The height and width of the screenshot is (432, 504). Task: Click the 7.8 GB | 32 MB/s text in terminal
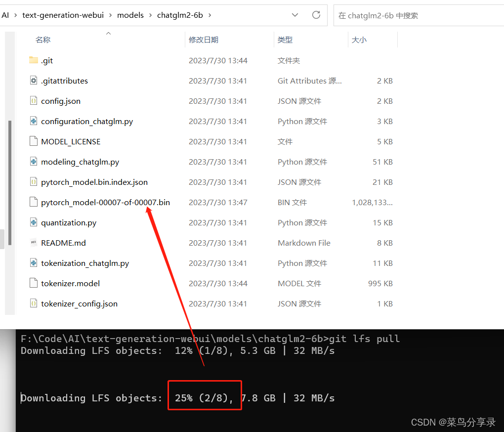[288, 398]
